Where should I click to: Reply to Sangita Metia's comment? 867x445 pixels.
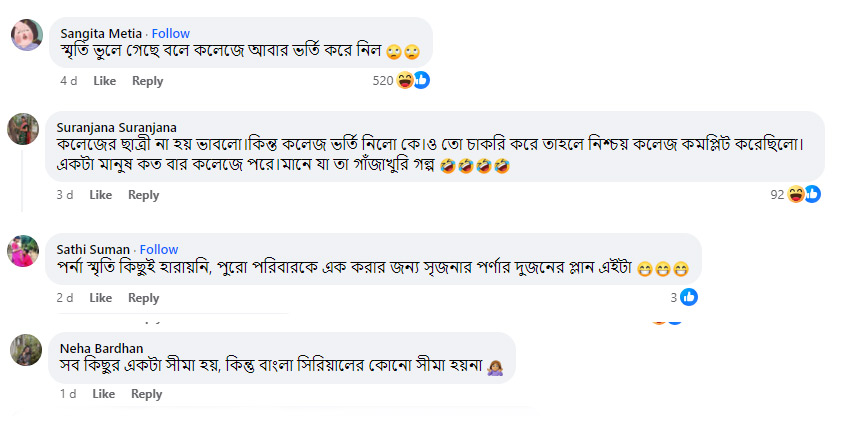pyautogui.click(x=147, y=81)
